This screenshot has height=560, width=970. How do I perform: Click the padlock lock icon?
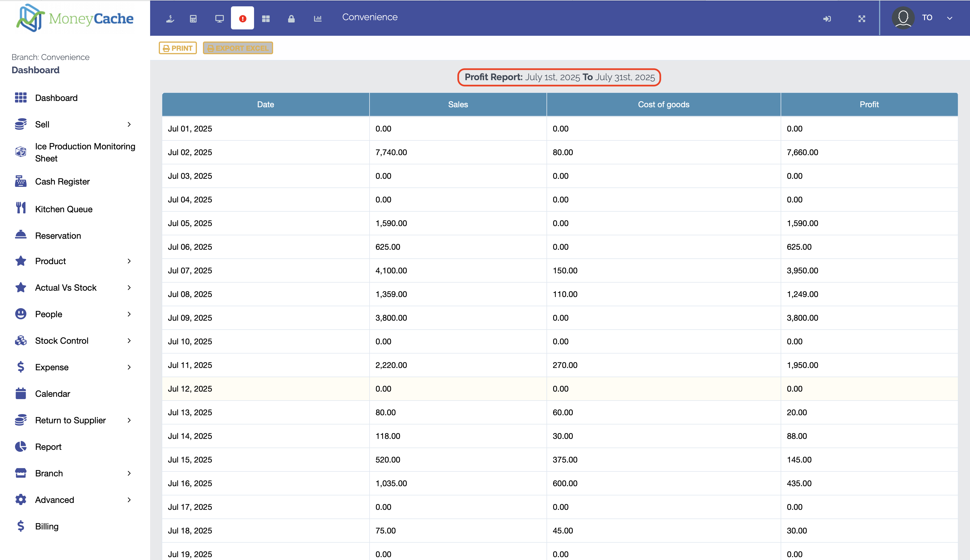pyautogui.click(x=291, y=18)
